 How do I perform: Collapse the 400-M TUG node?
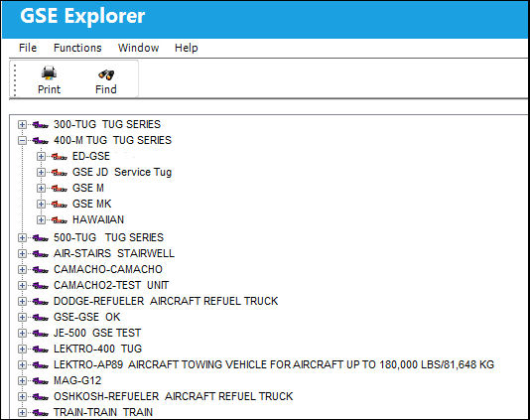tap(22, 141)
